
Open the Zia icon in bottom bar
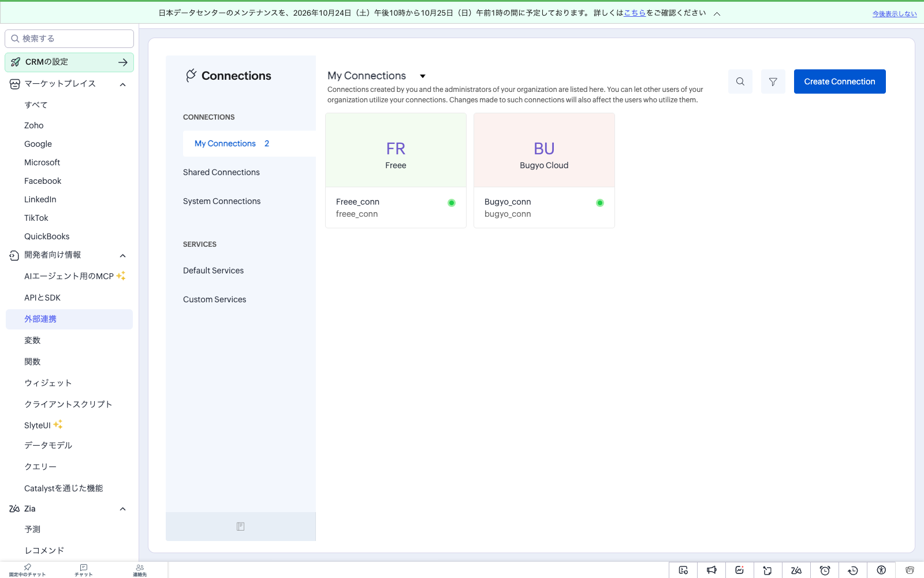coord(796,570)
